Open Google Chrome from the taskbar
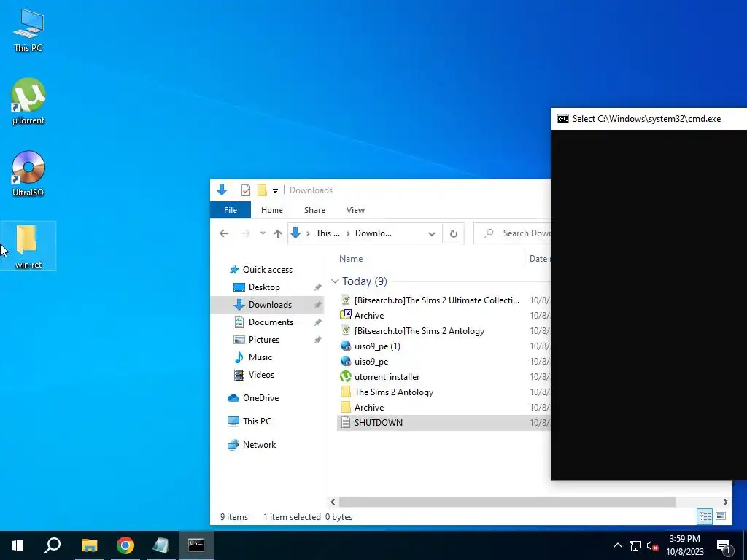 pos(125,545)
